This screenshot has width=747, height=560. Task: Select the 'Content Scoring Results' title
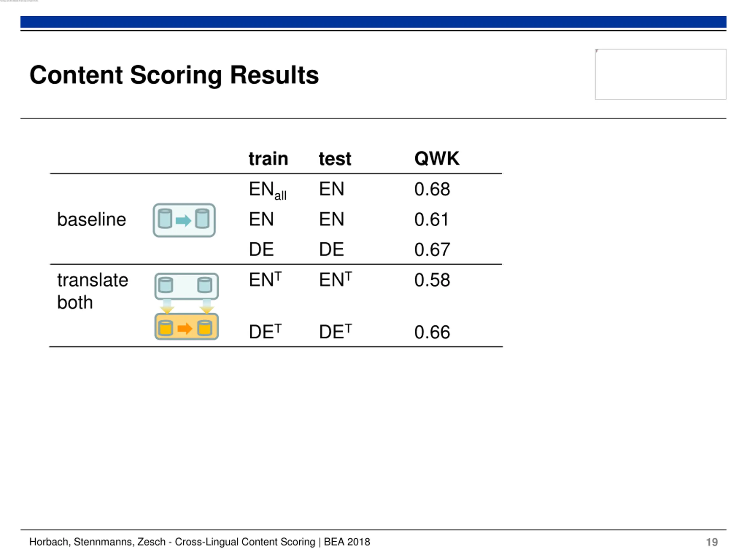pyautogui.click(x=174, y=75)
